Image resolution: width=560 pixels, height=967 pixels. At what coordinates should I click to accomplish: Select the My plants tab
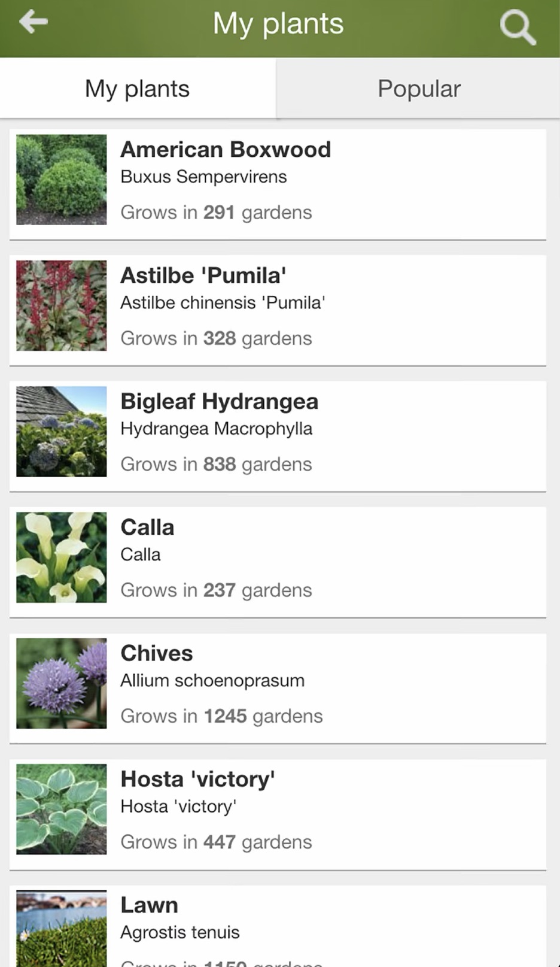coord(137,89)
